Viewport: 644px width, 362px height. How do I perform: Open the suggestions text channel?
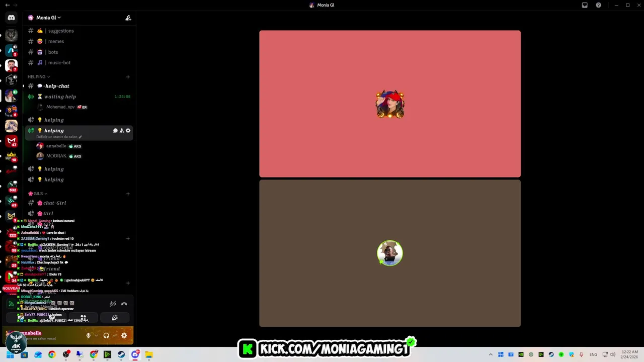click(78, 31)
